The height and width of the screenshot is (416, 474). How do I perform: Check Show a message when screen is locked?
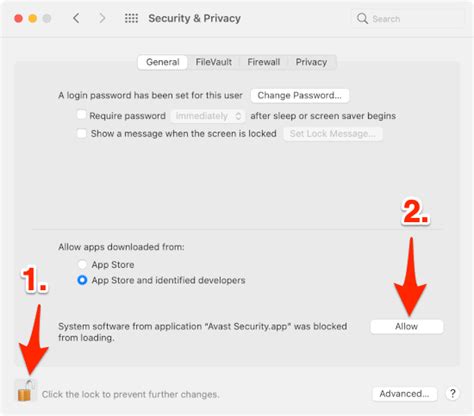coord(81,133)
